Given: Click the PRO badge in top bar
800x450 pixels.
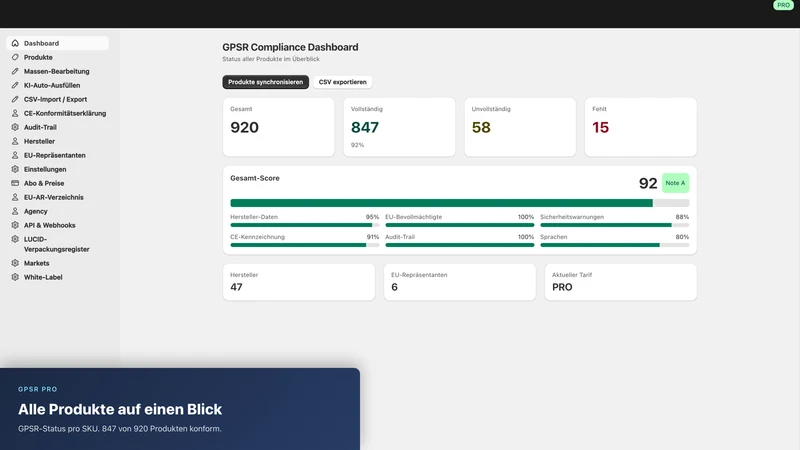Looking at the screenshot, I should pyautogui.click(x=783, y=5).
